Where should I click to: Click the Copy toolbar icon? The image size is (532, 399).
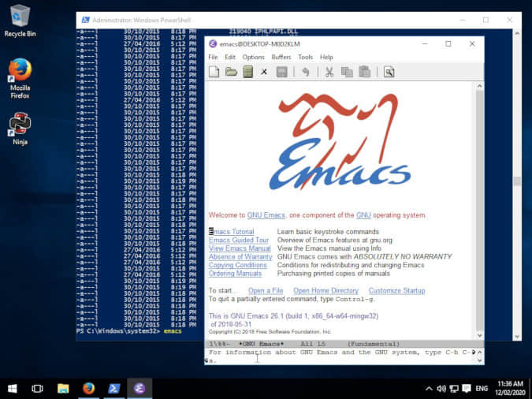(x=347, y=72)
